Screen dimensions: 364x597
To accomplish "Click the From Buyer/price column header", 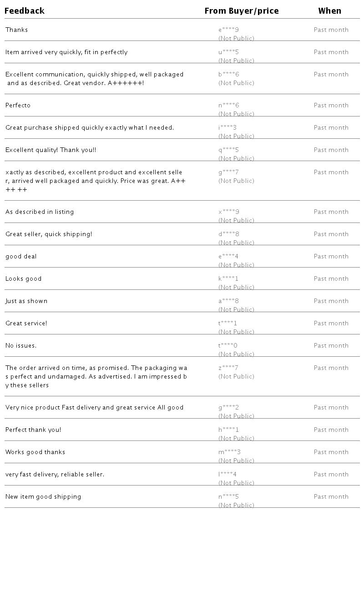I will 241,11.
